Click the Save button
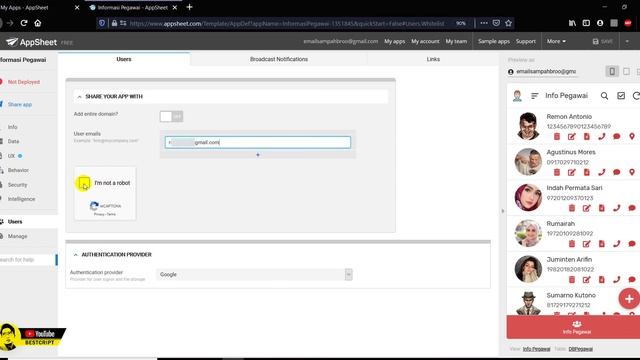The width and height of the screenshot is (640, 360). click(602, 41)
